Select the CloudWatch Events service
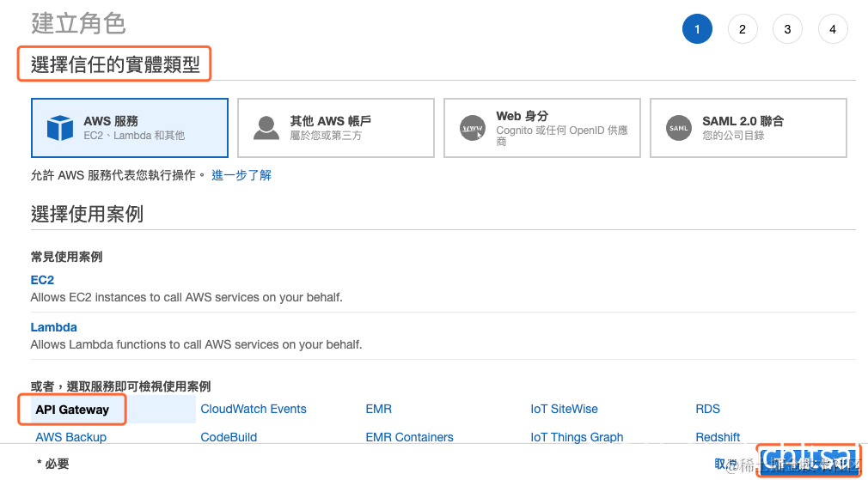The height and width of the screenshot is (480, 868). pyautogui.click(x=253, y=409)
